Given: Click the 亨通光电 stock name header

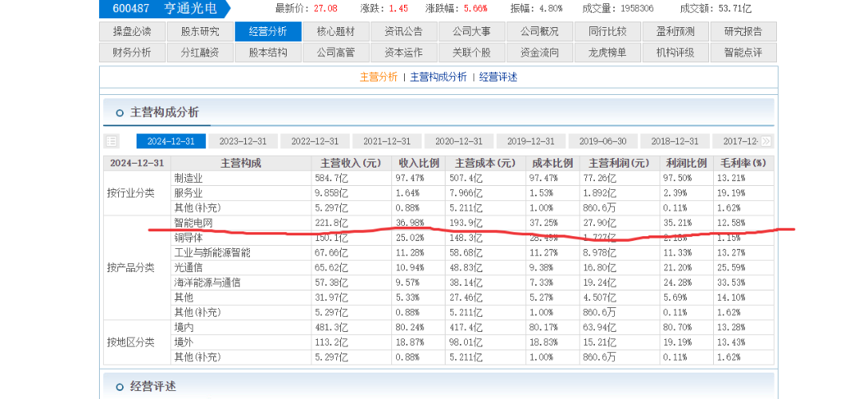Looking at the screenshot, I should (x=190, y=8).
